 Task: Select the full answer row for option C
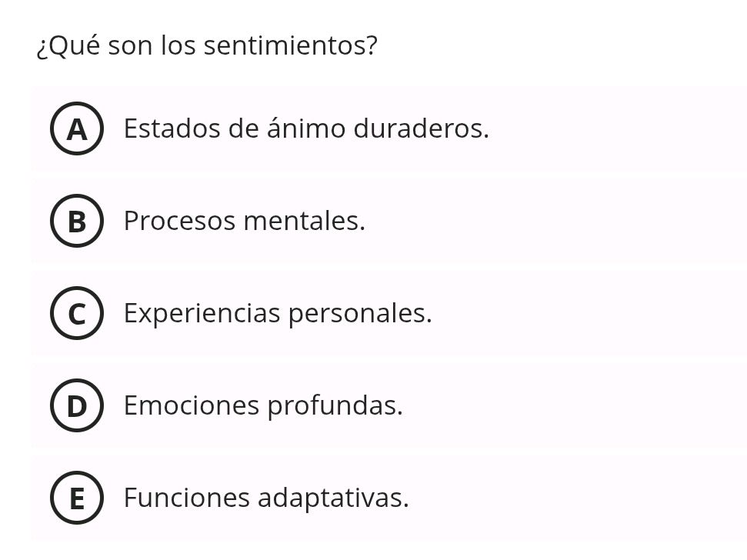(373, 314)
